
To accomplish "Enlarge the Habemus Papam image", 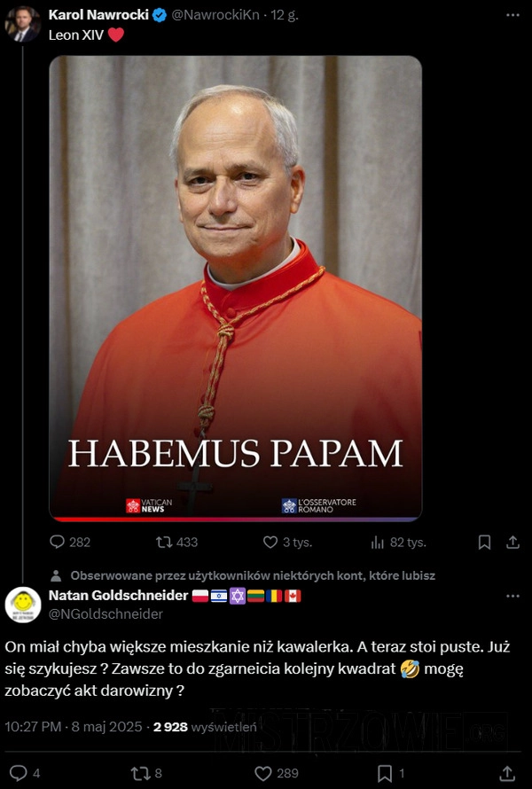I will pos(236,288).
